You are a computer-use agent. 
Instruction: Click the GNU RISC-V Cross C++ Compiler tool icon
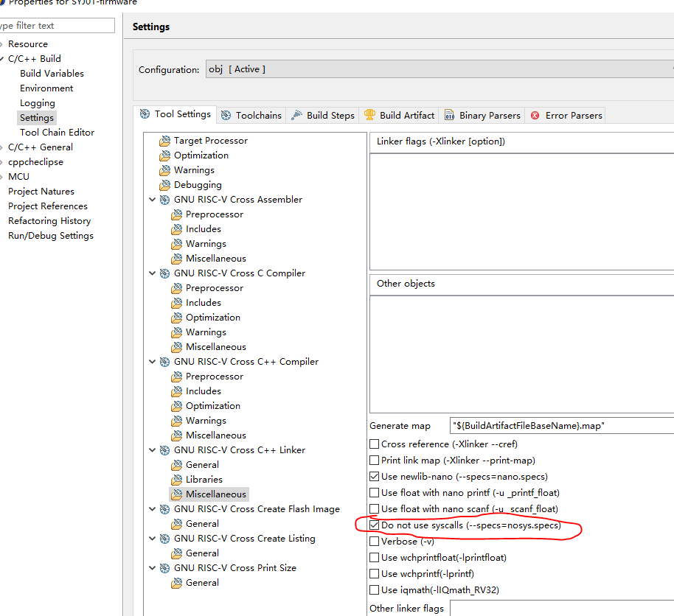tap(164, 362)
